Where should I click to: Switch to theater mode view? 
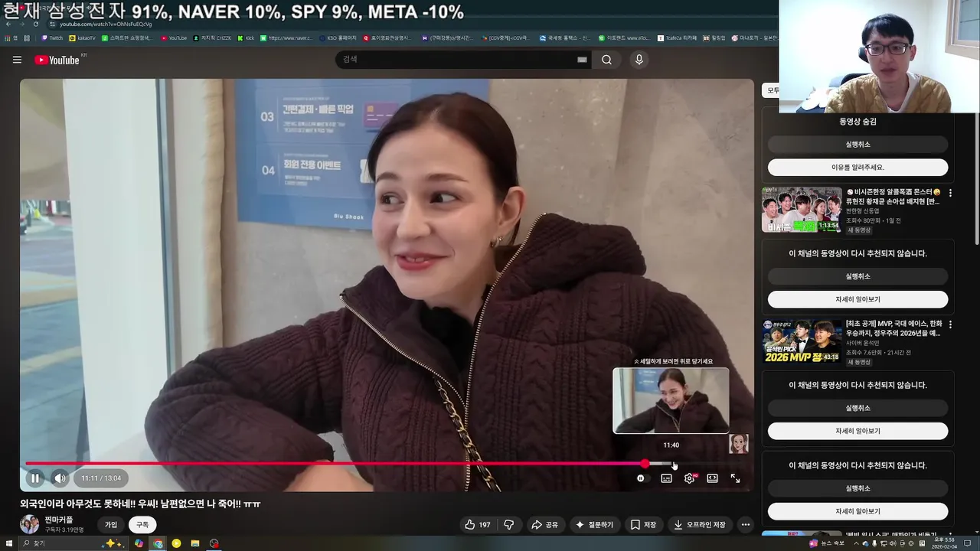(712, 478)
